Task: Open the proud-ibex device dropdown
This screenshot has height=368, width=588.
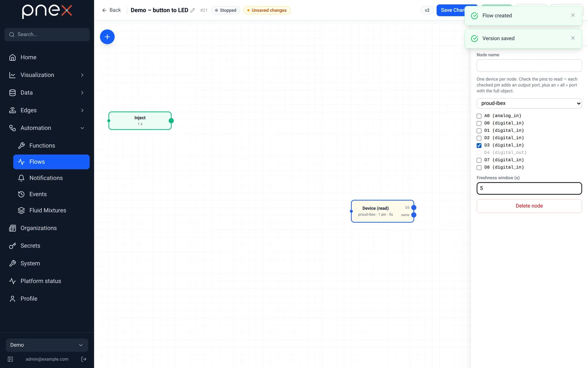Action: point(529,103)
